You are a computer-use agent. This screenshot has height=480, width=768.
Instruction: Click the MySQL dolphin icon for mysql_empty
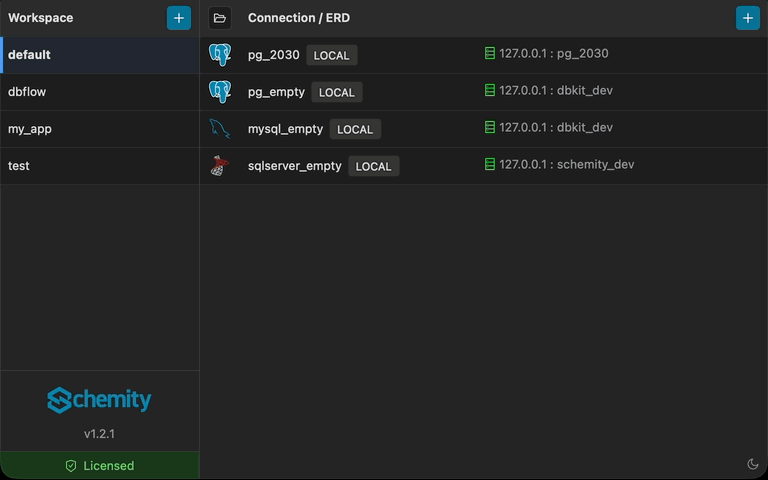pyautogui.click(x=220, y=129)
